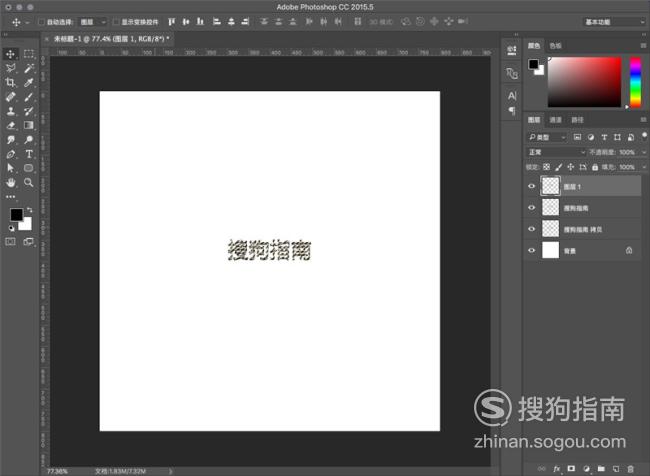The image size is (650, 476).
Task: Toggle lock all padlock icon
Action: coord(595,167)
